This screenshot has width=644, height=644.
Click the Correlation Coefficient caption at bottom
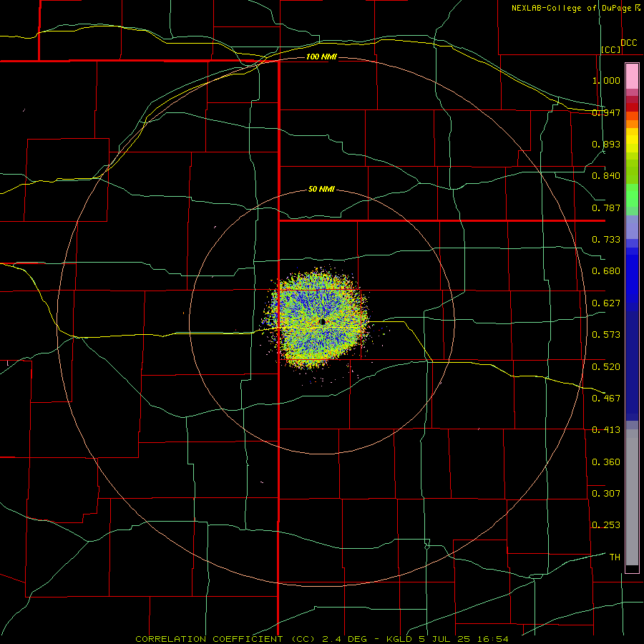click(322, 639)
